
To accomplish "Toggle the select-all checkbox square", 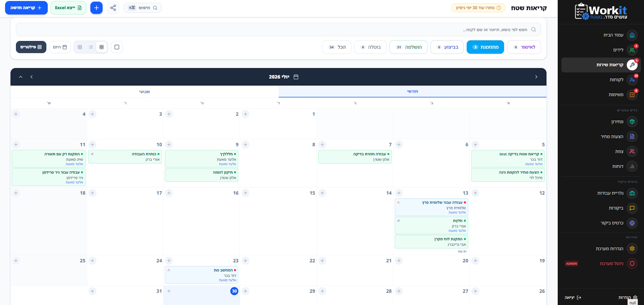I will click(117, 47).
